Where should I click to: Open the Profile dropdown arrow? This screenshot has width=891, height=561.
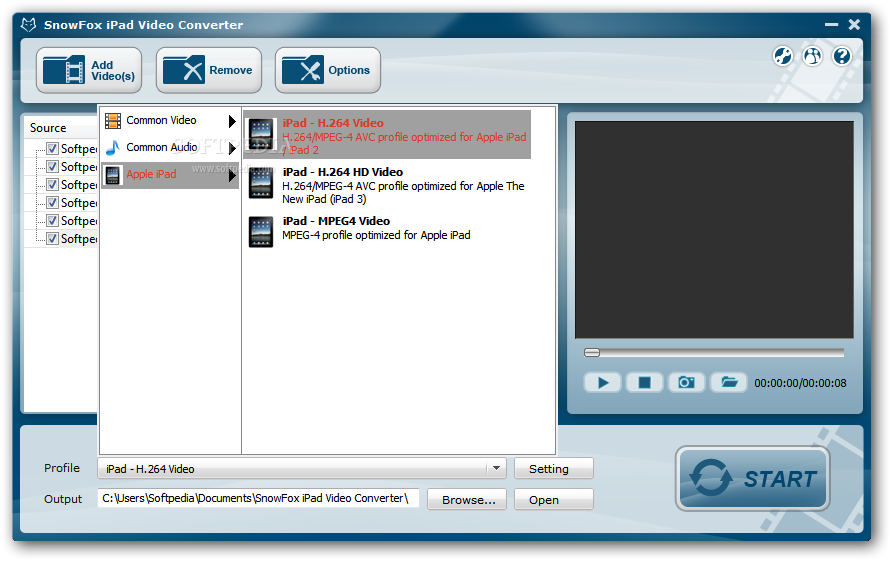(496, 468)
